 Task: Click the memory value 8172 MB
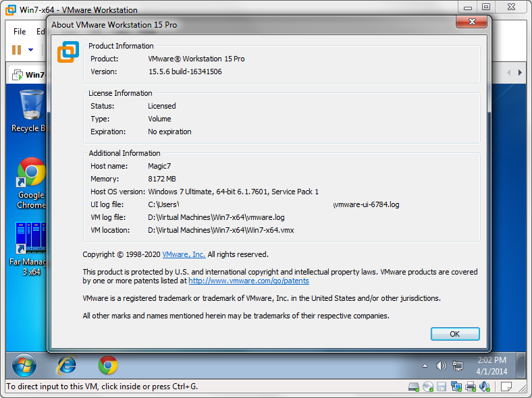pyautogui.click(x=162, y=179)
